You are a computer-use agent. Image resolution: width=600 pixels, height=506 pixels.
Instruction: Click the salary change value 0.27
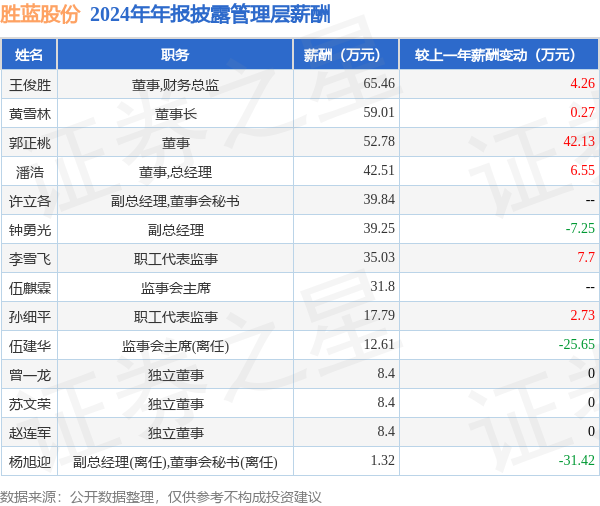click(582, 112)
